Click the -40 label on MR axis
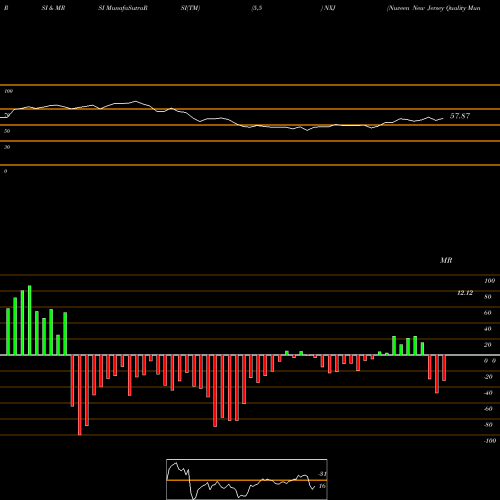Screen dimensions: 500x500 [488, 393]
